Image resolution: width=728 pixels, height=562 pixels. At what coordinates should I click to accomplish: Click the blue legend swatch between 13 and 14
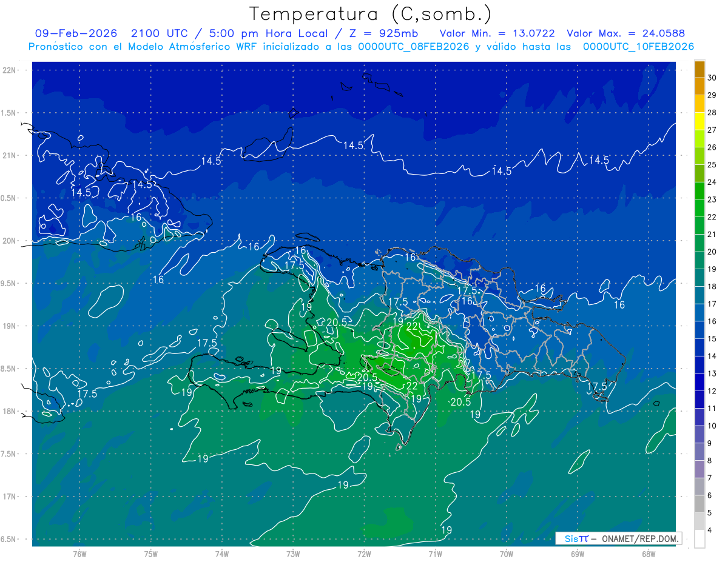(699, 365)
